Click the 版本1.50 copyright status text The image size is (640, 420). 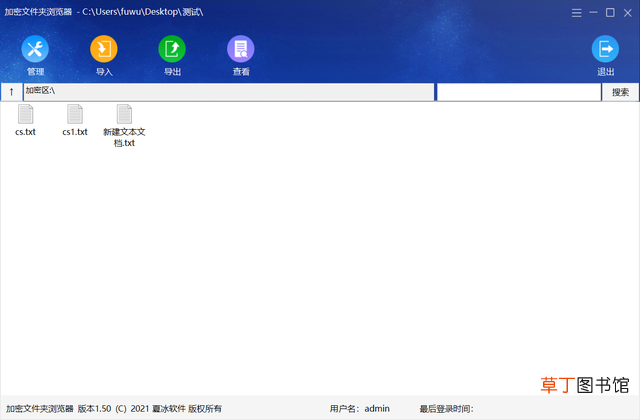point(150,409)
